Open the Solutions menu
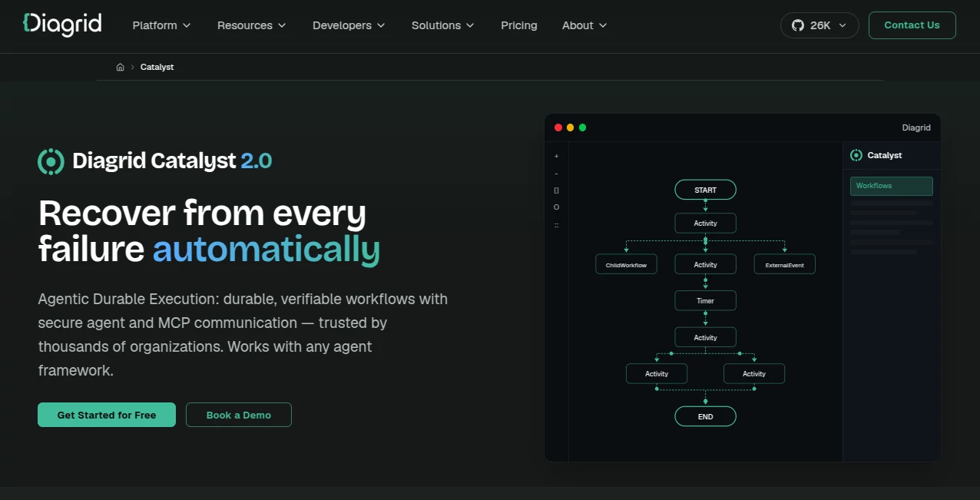Viewport: 980px width, 500px height. 443,25
